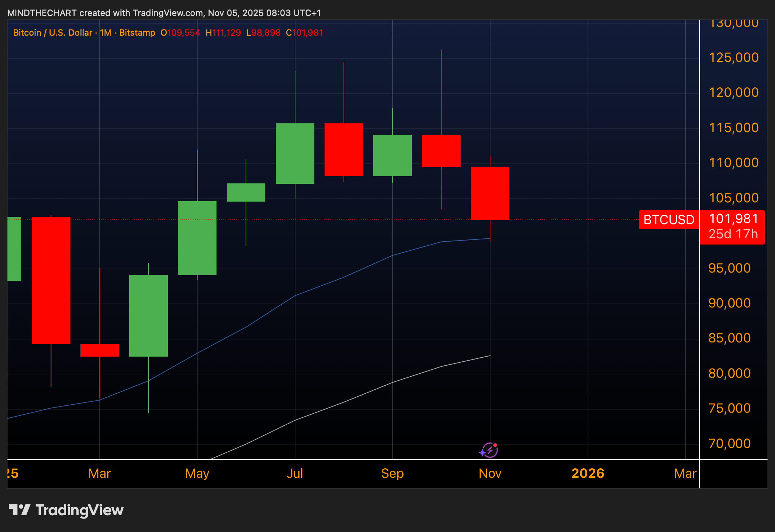Click the April green candle body
This screenshot has width=775, height=532.
pyautogui.click(x=148, y=315)
